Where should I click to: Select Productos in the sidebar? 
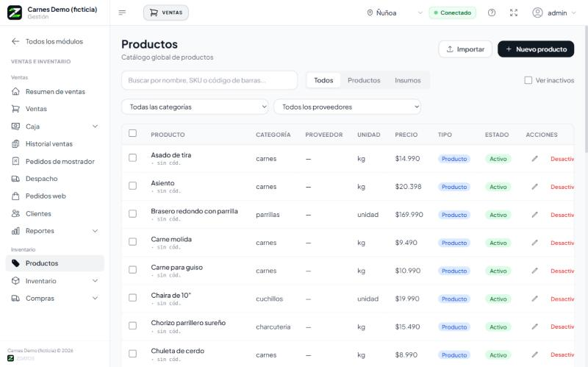click(x=54, y=263)
